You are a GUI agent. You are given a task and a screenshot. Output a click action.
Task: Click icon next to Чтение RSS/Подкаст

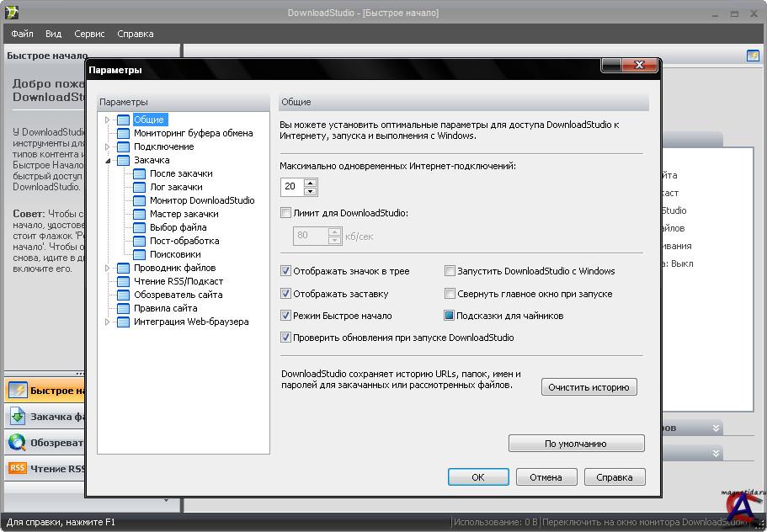(x=123, y=281)
